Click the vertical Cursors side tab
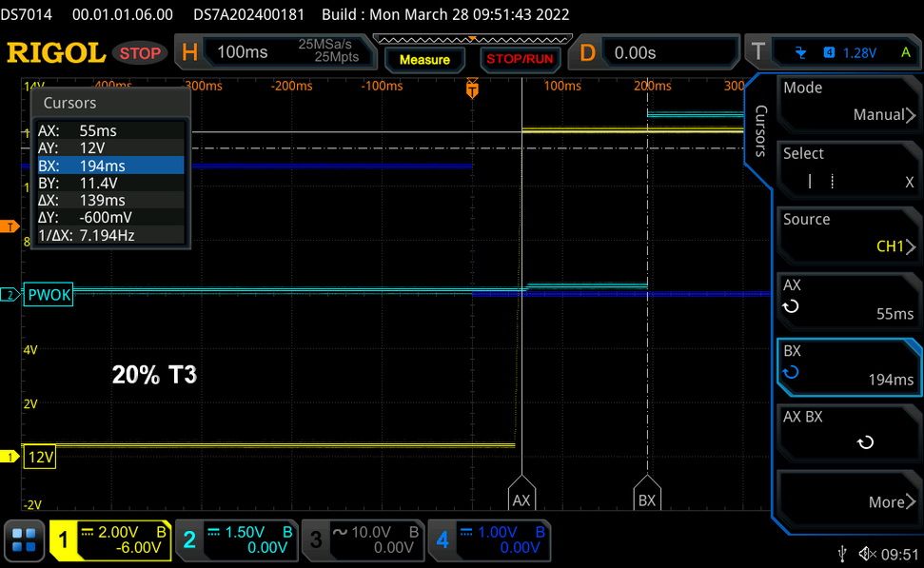 coord(760,130)
